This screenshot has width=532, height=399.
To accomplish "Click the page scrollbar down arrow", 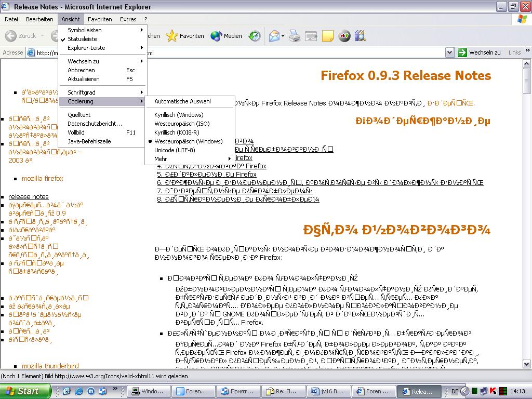I will (527, 364).
